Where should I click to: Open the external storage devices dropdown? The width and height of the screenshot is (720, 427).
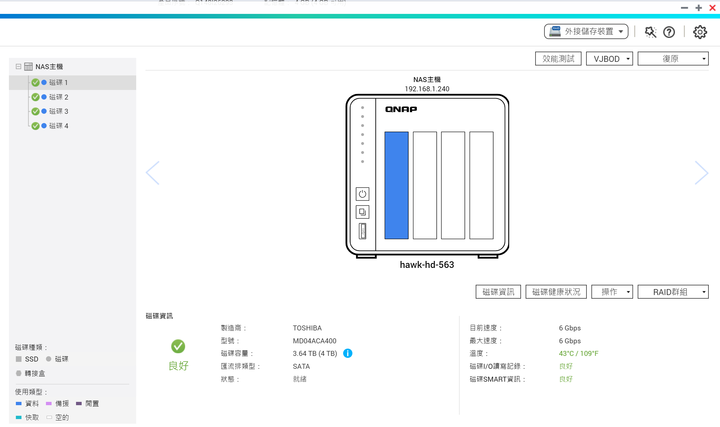tap(586, 32)
